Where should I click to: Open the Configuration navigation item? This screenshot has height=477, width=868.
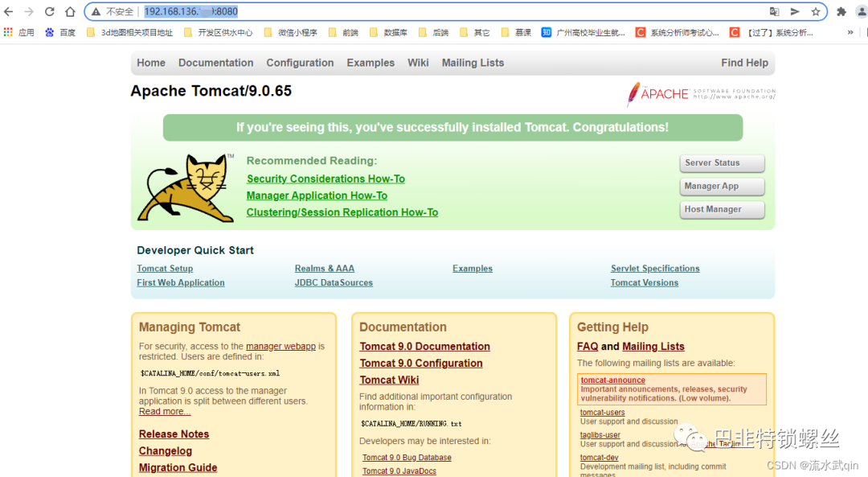(x=300, y=64)
